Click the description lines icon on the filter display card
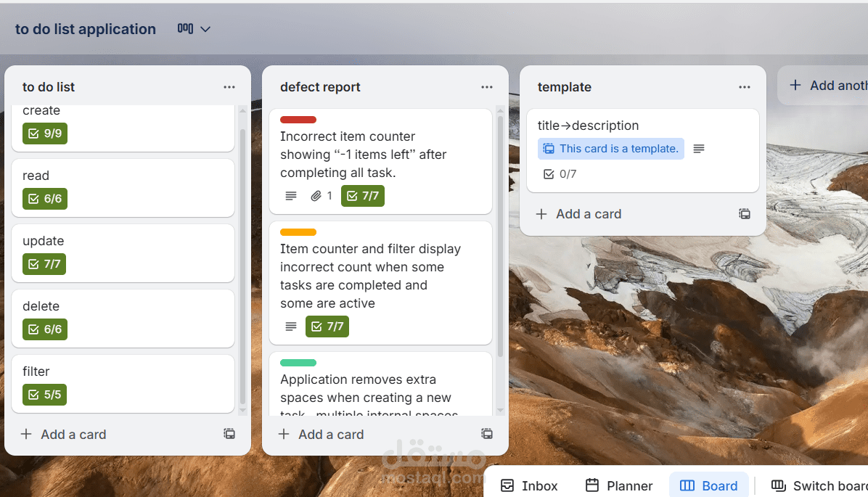 pos(291,326)
